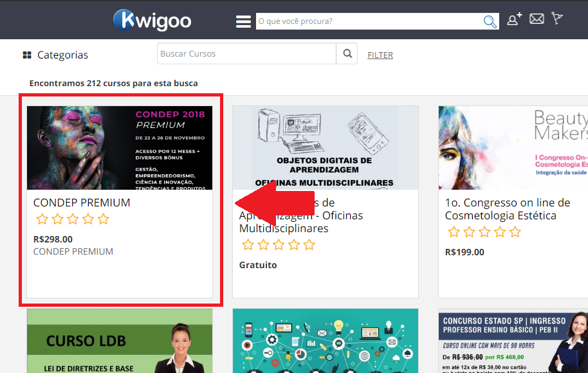Open the CONDEP PREMIUM course title

click(82, 203)
